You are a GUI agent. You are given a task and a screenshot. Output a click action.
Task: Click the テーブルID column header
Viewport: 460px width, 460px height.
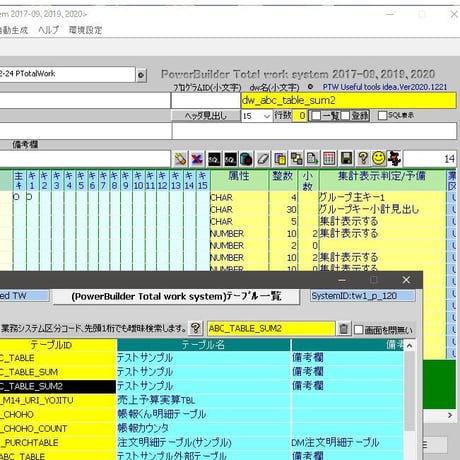tap(58, 345)
